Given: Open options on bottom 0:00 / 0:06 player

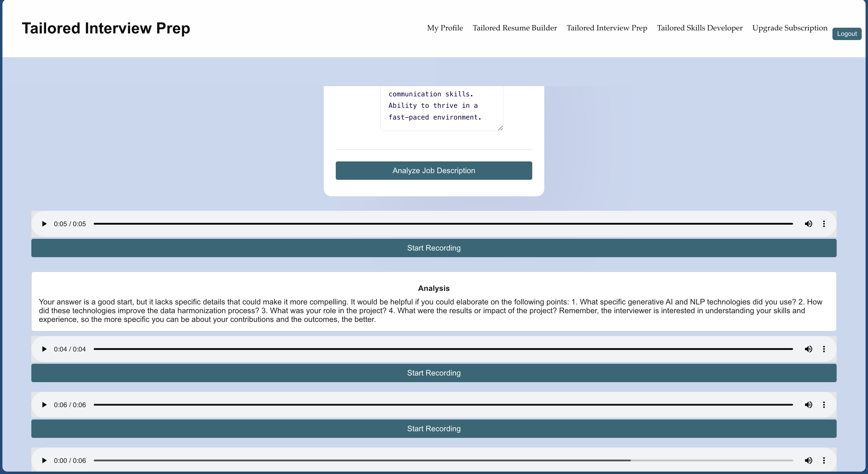Looking at the screenshot, I should 824,460.
